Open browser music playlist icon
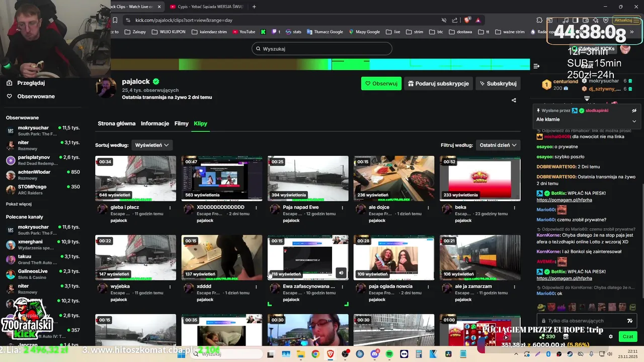This screenshot has width=644, height=362. click(x=566, y=20)
